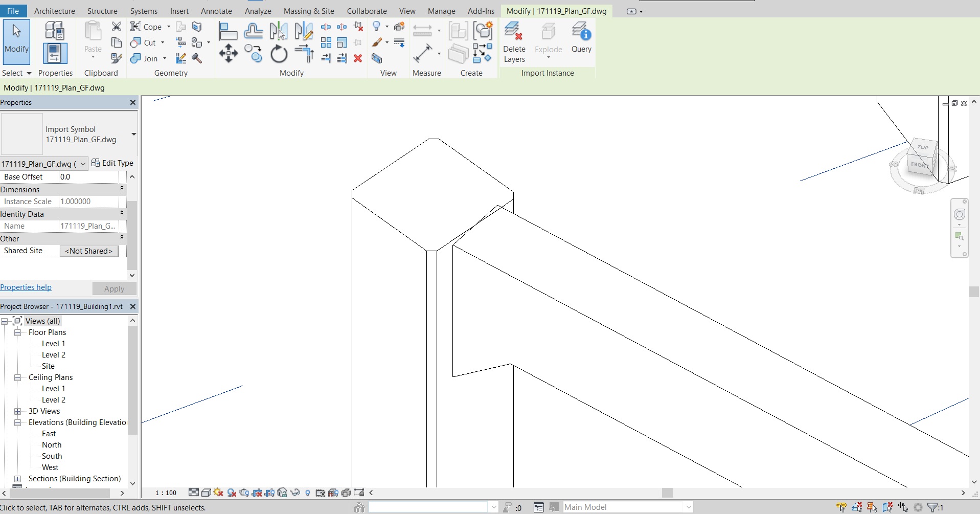The height and width of the screenshot is (514, 980).
Task: Select the Copy tool
Action: [x=254, y=53]
